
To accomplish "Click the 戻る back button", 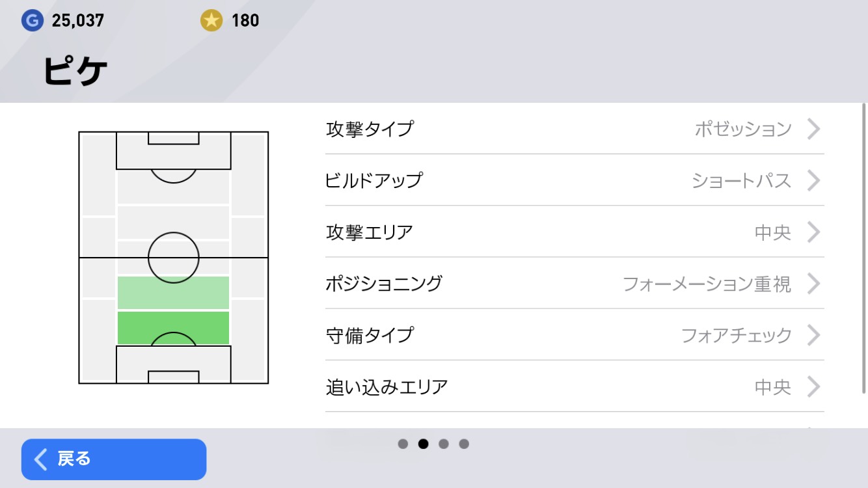I will tap(114, 459).
